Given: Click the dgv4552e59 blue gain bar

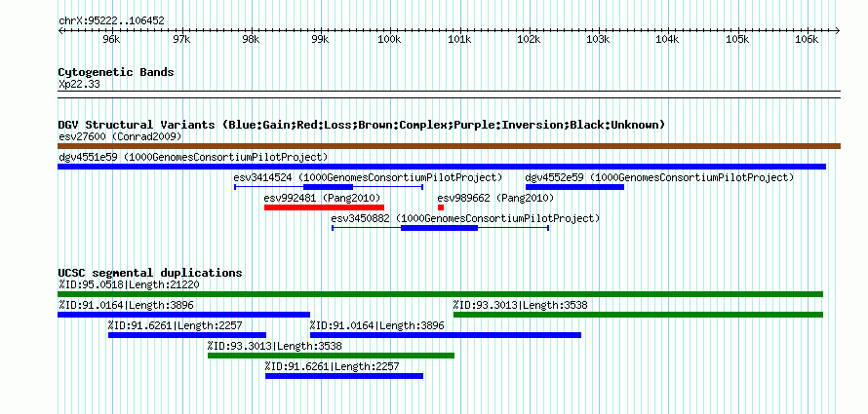Looking at the screenshot, I should point(574,187).
